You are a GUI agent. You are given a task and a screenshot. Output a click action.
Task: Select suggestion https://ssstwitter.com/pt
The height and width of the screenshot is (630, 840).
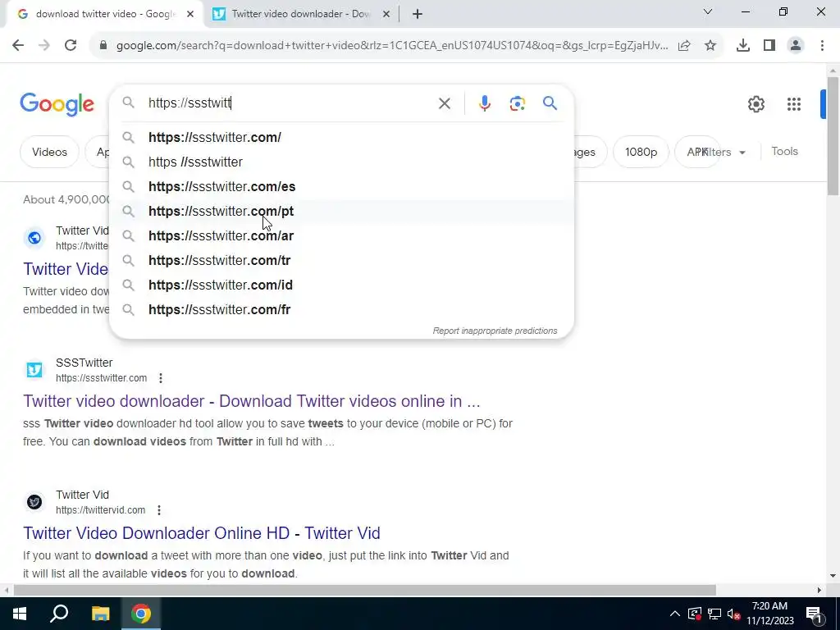[341, 211]
